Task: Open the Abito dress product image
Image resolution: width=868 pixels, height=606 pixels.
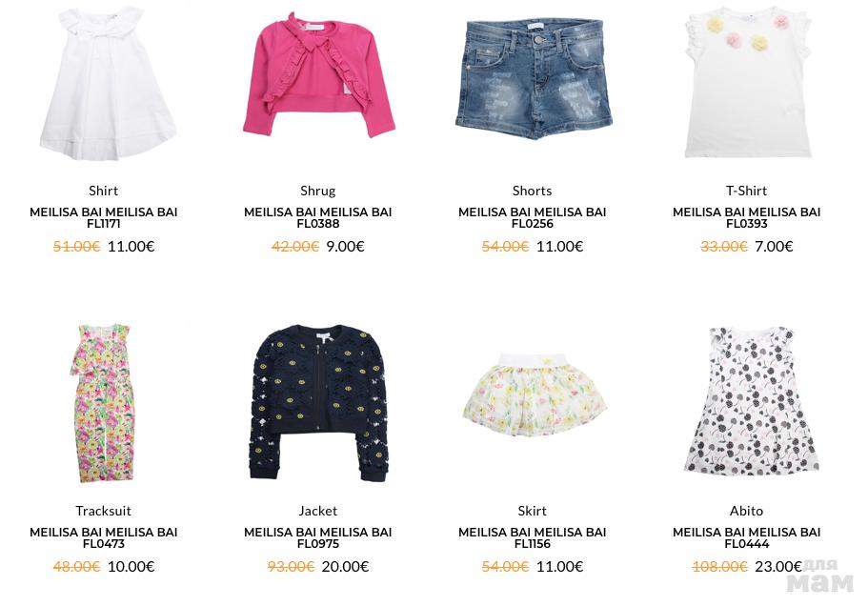Action: click(x=752, y=401)
